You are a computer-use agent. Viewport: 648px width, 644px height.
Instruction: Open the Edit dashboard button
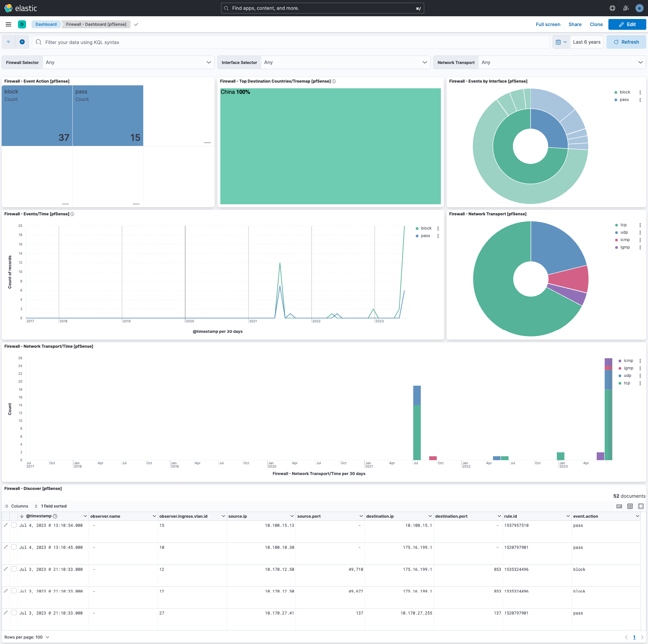(627, 24)
